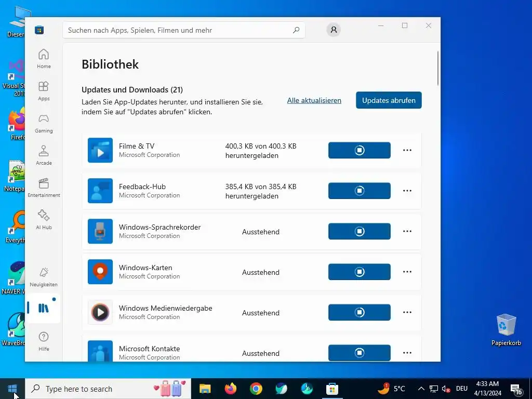Click the Store search input field
This screenshot has height=399, width=532.
coord(184,30)
